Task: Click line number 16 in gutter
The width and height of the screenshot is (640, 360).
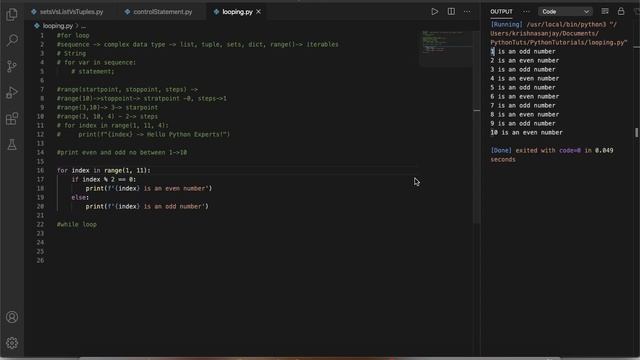Action: pos(40,170)
